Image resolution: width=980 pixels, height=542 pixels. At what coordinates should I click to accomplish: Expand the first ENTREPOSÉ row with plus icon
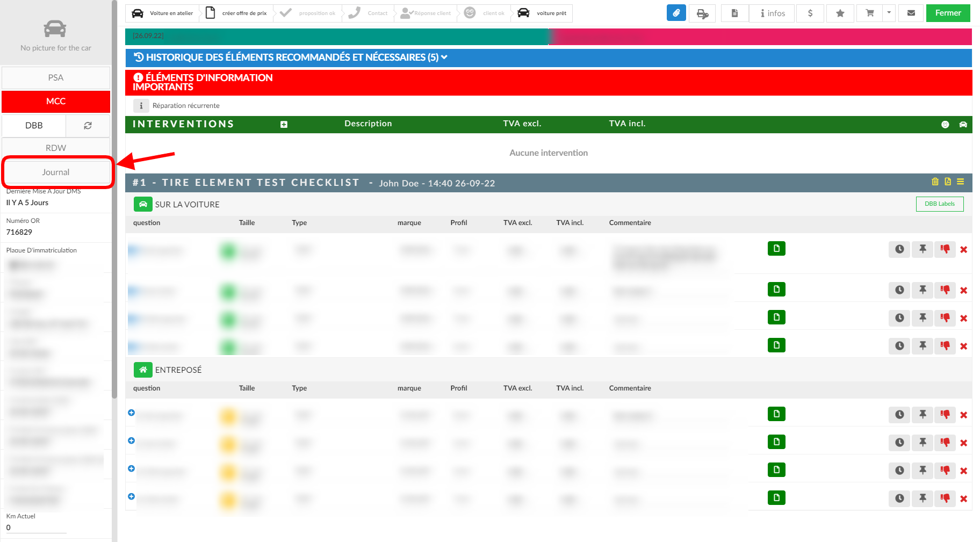click(x=131, y=413)
